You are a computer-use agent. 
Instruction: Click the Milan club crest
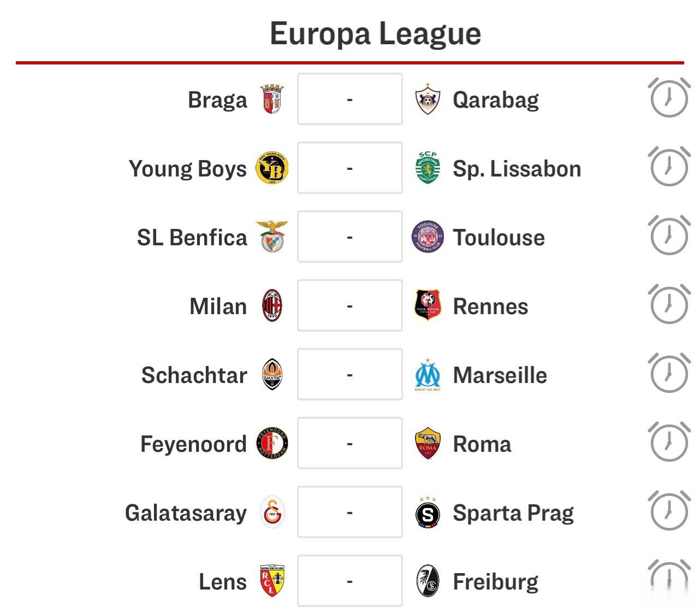point(272,306)
